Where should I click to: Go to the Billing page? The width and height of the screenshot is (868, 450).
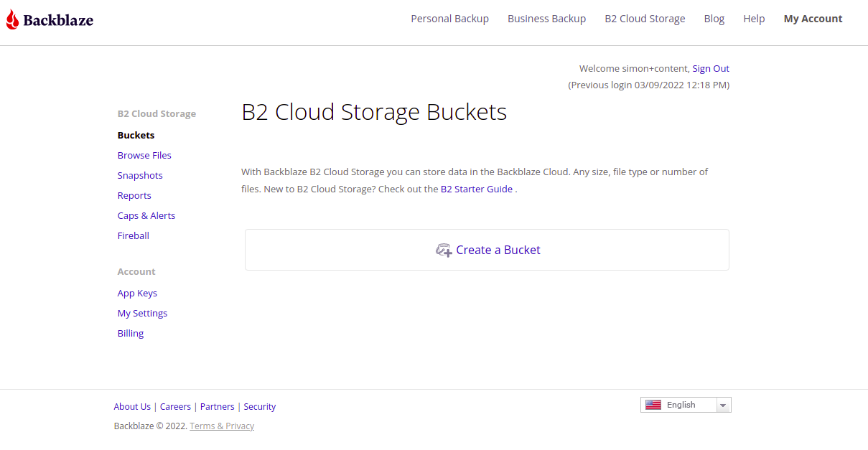tap(131, 333)
